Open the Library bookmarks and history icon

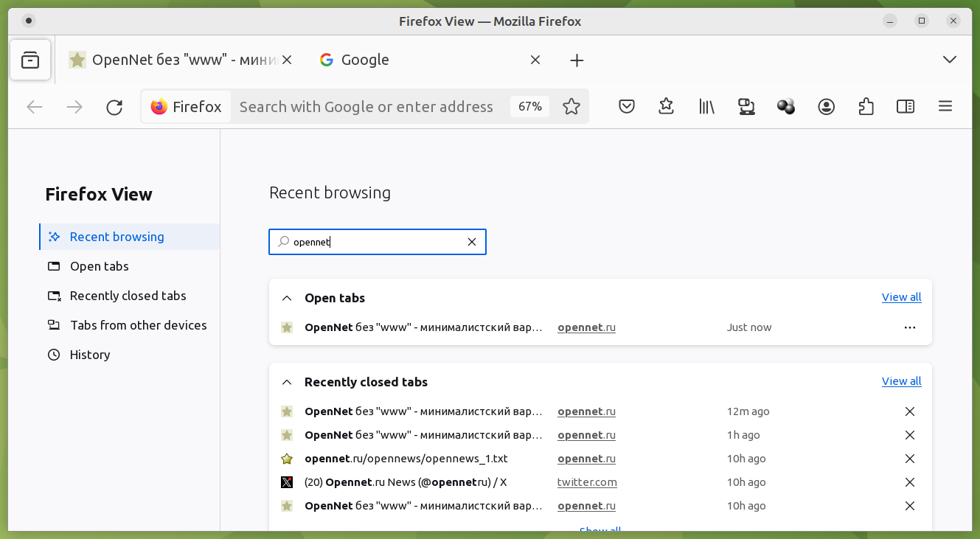(x=706, y=107)
